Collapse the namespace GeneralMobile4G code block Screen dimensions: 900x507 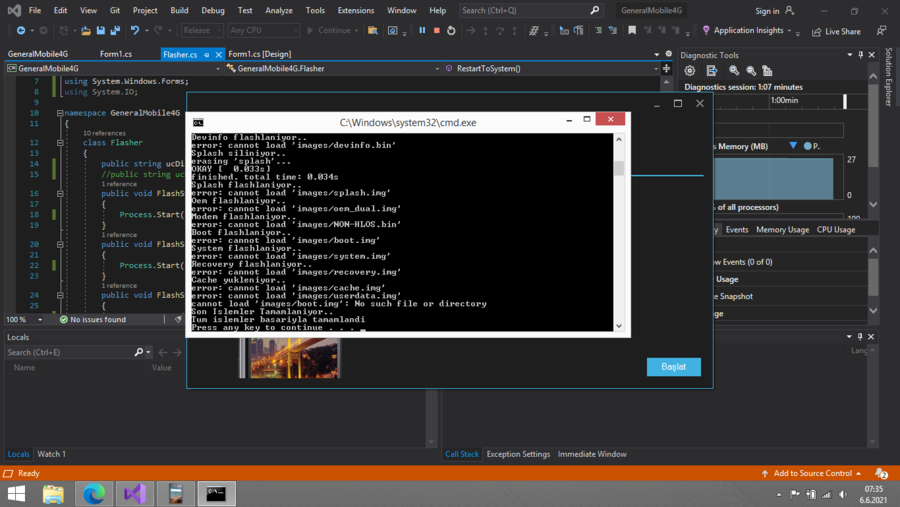(60, 114)
